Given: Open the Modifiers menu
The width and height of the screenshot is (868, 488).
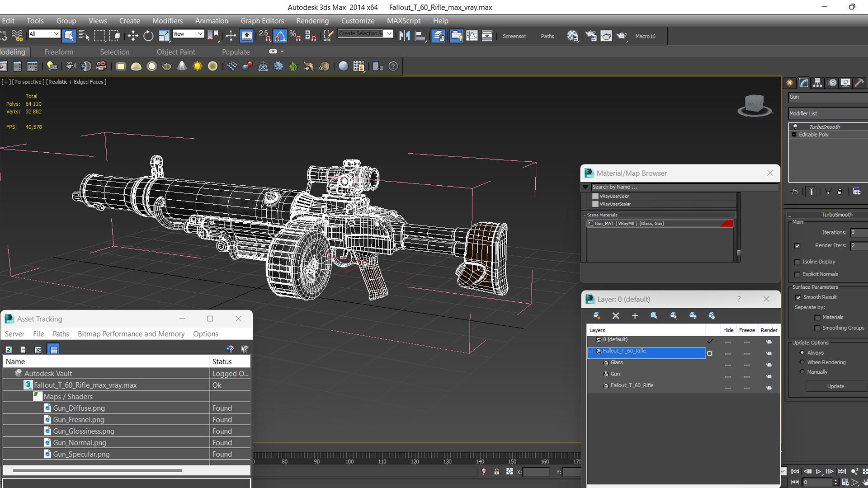Looking at the screenshot, I should [x=167, y=21].
